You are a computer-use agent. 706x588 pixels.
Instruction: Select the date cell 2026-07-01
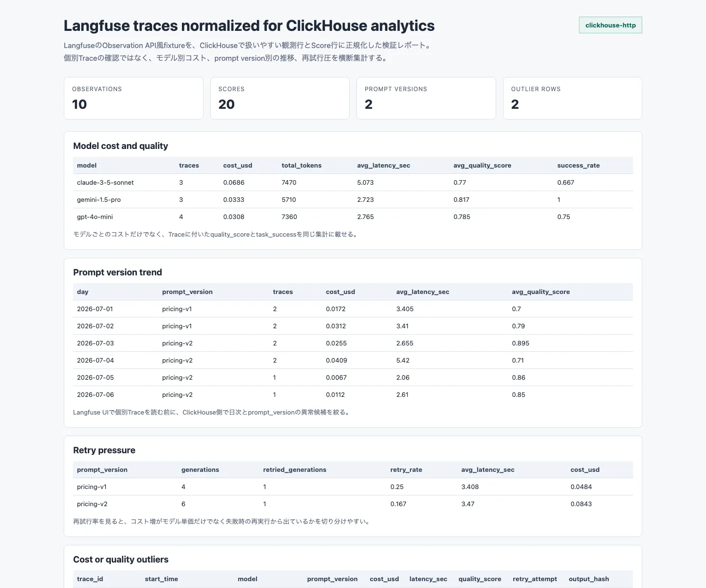(x=95, y=309)
